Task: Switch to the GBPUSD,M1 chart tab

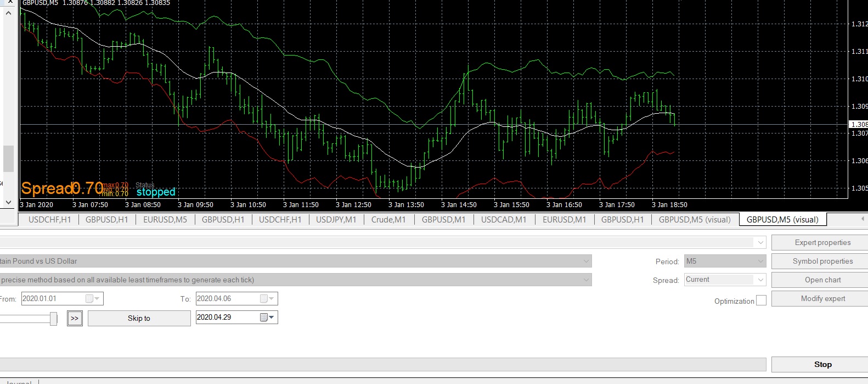Action: tap(443, 219)
